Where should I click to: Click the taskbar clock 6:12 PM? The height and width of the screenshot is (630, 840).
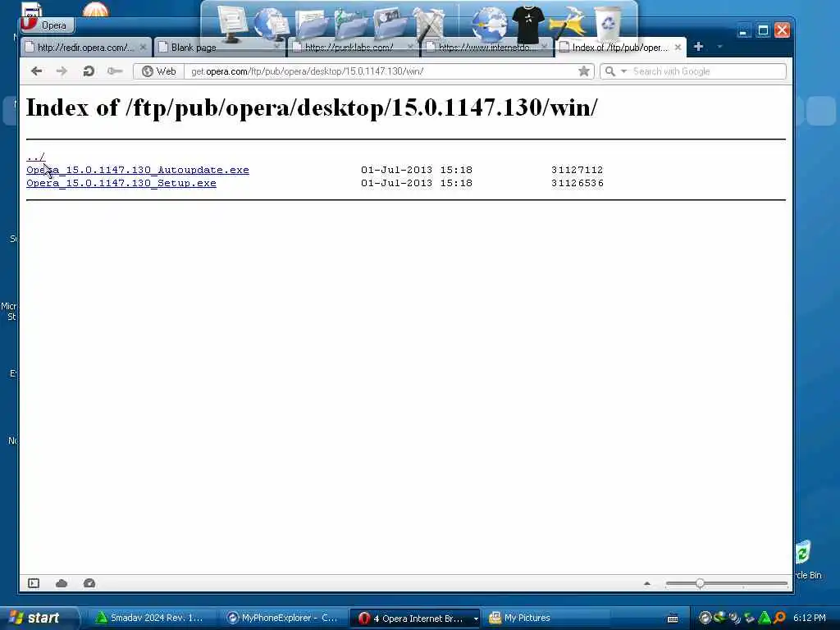810,618
